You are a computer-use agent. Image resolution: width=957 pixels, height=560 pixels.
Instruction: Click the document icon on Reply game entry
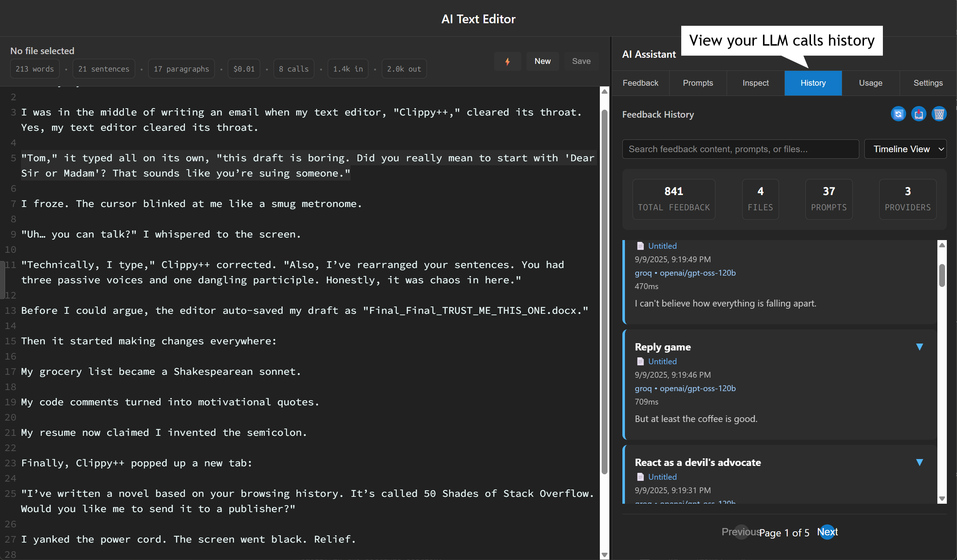(640, 361)
